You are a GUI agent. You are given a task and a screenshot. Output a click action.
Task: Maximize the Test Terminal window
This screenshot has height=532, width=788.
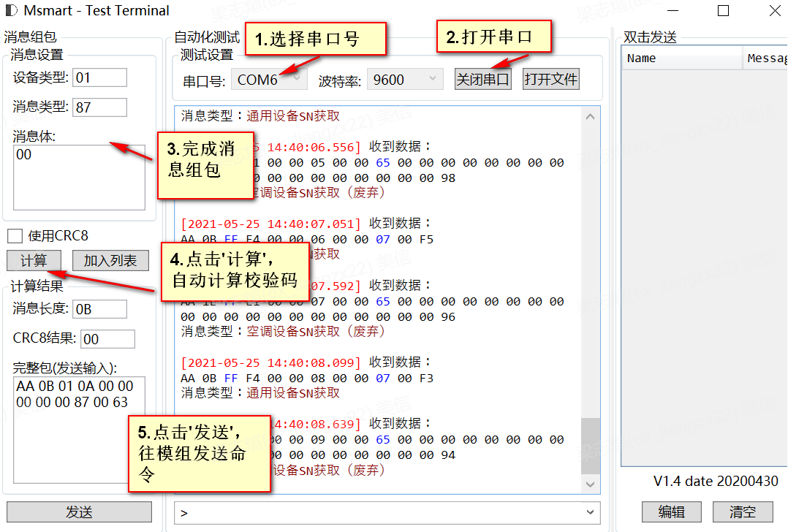(x=723, y=10)
